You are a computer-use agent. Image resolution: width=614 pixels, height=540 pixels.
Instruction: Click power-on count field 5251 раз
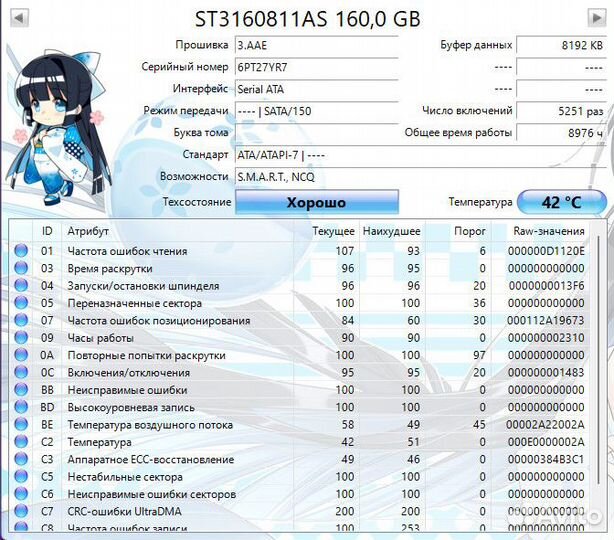click(x=562, y=111)
